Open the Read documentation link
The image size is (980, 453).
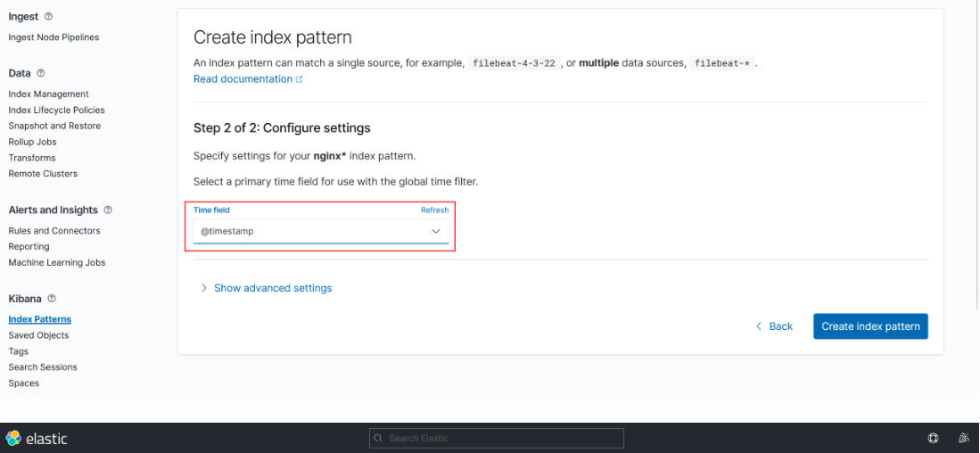[x=243, y=79]
